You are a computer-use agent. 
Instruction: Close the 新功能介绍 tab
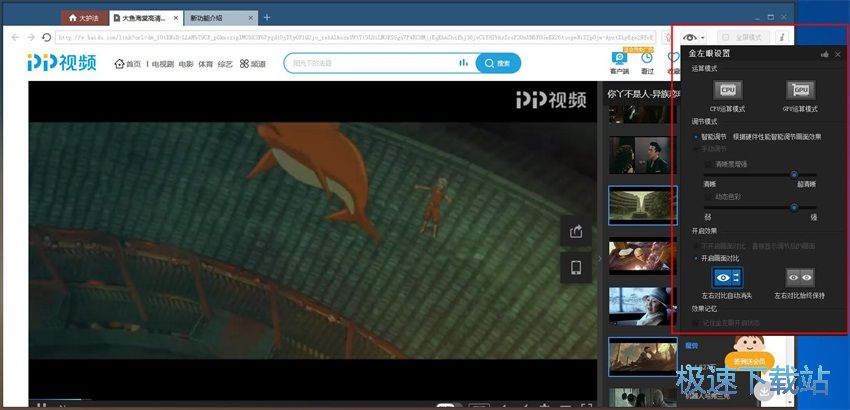[x=250, y=18]
